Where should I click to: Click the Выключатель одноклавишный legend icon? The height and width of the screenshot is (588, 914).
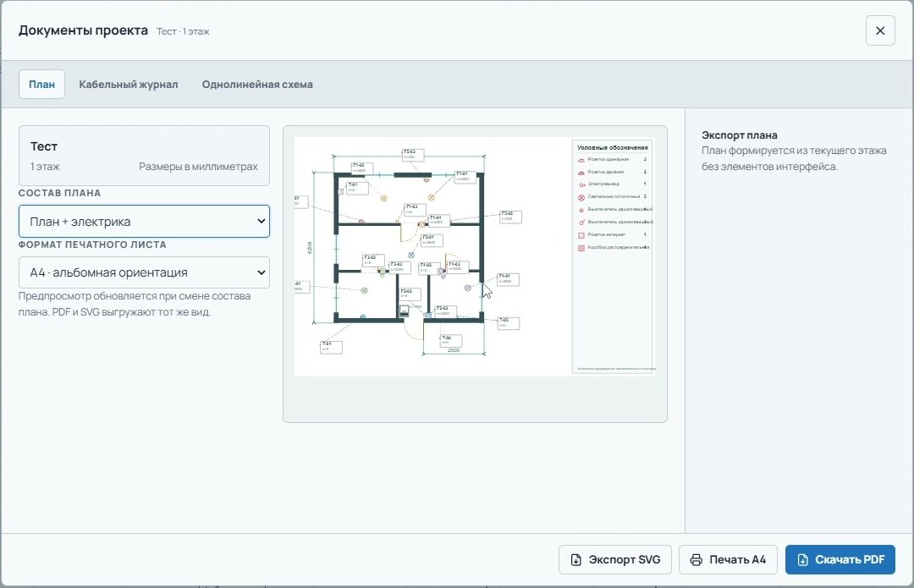coord(581,223)
